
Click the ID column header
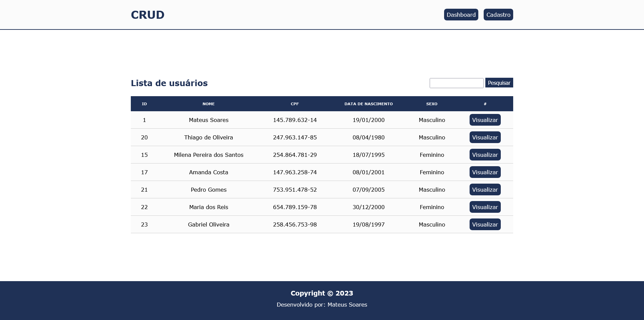(x=144, y=104)
